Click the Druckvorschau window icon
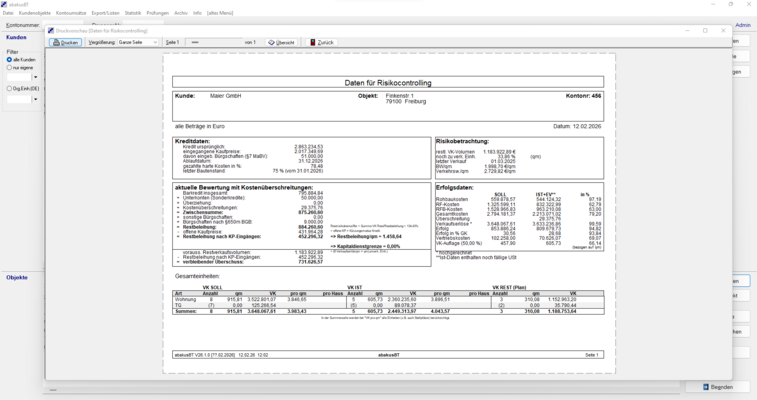The height and width of the screenshot is (400, 757). (x=52, y=31)
